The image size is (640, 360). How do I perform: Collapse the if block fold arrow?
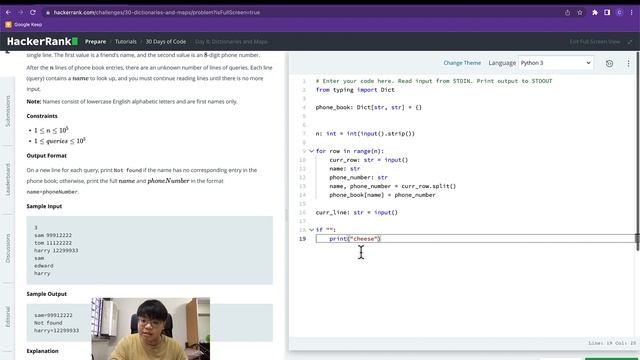coord(311,230)
